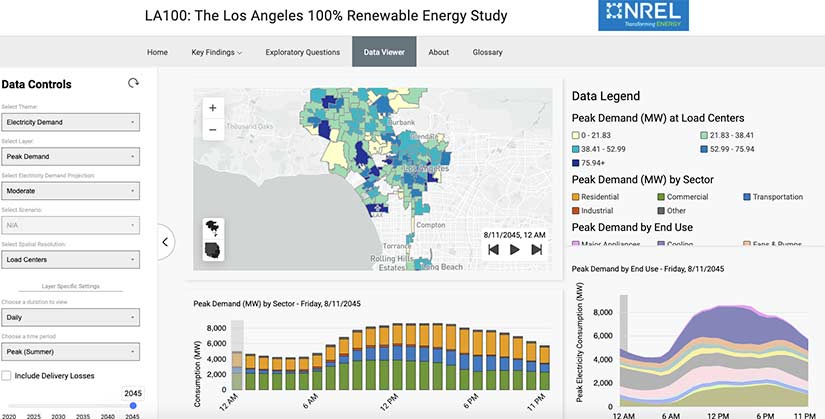Click the 38.41 - 52.99 legend swatch
This screenshot has width=825, height=419.
pyautogui.click(x=576, y=149)
